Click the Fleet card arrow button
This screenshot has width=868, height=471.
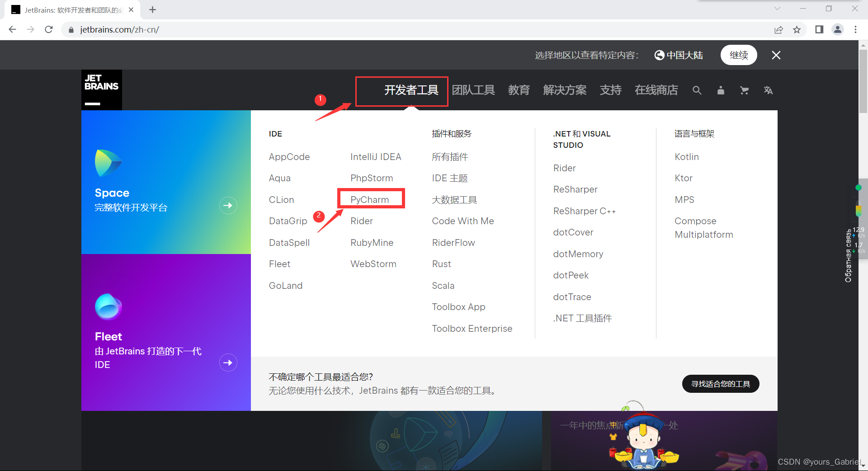click(228, 363)
